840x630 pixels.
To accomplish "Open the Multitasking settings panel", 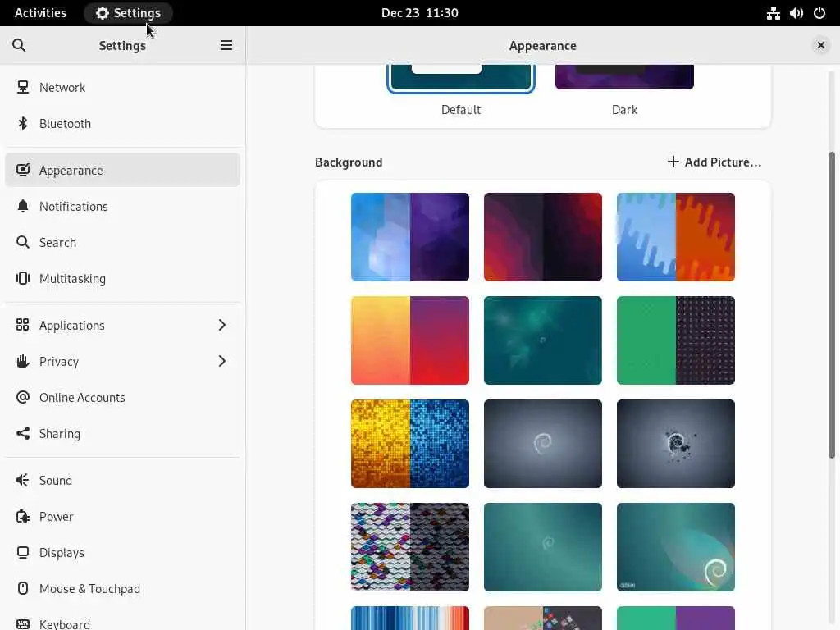I will tap(123, 279).
